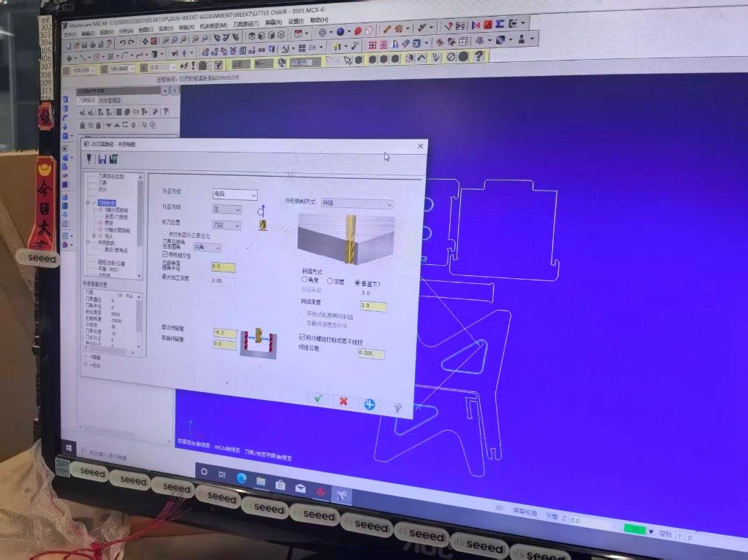Click the lock operations padlock icon in manager
The width and height of the screenshot is (748, 560).
point(82,126)
